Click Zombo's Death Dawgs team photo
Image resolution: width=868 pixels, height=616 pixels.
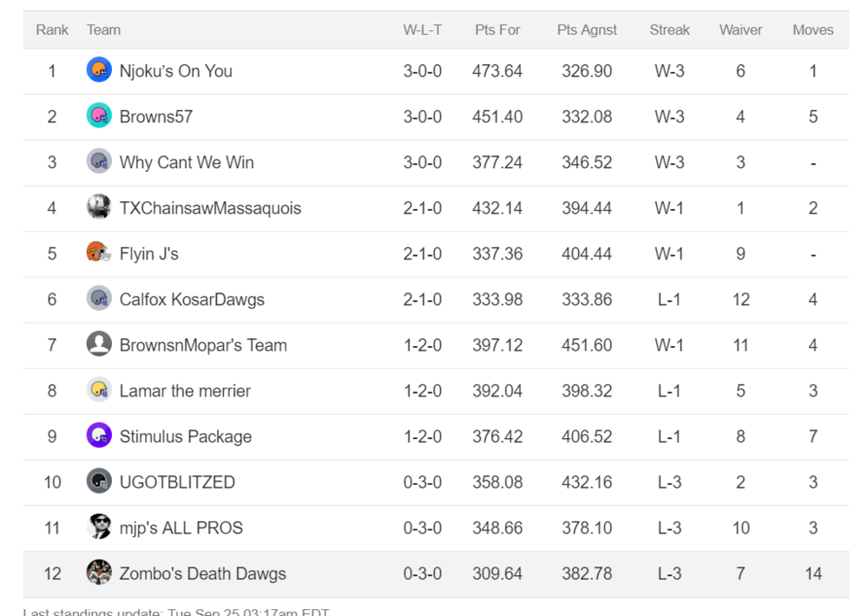coord(99,573)
